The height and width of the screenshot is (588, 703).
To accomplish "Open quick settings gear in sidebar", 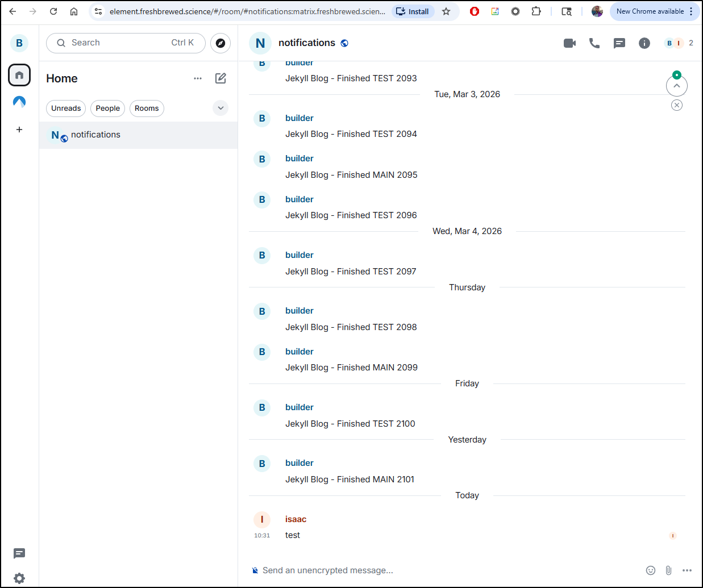I will [19, 578].
